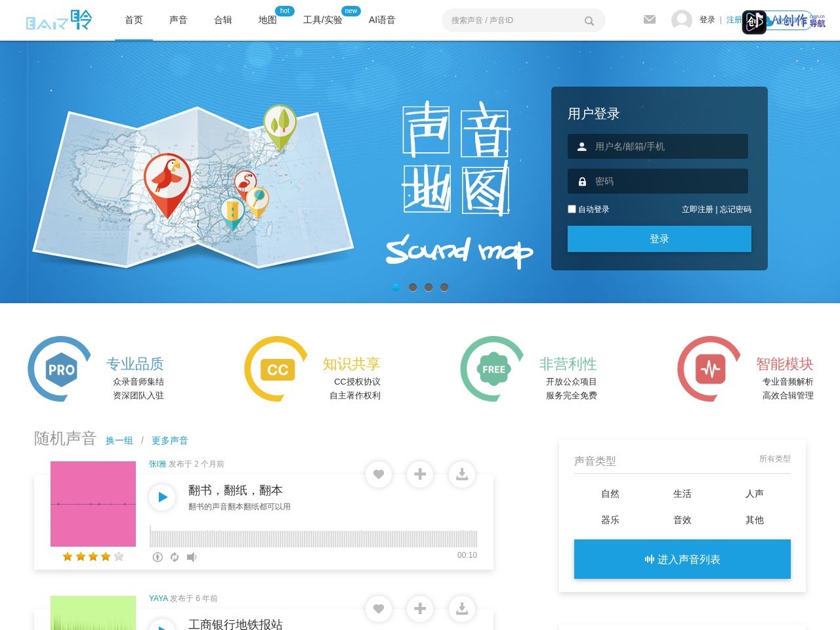This screenshot has height=630, width=840.
Task: Click the 立即注册 link
Action: (x=698, y=209)
